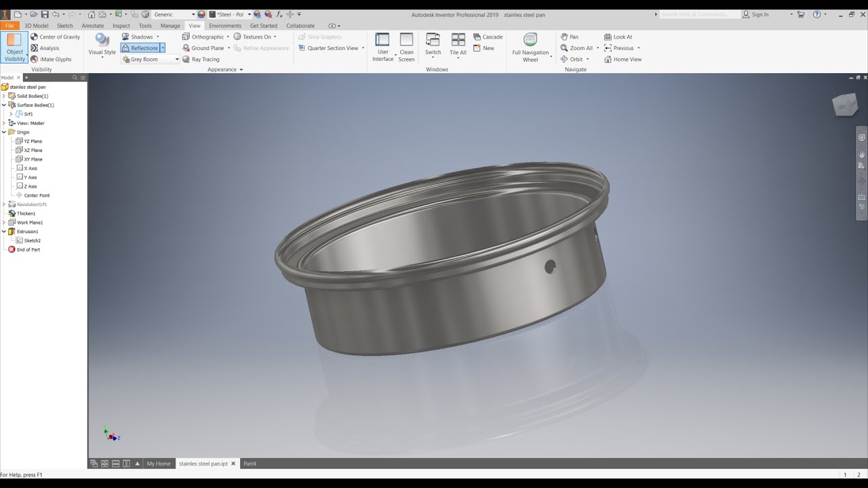Switch to the Sketch ribbon tab
The image size is (868, 488).
[65, 26]
